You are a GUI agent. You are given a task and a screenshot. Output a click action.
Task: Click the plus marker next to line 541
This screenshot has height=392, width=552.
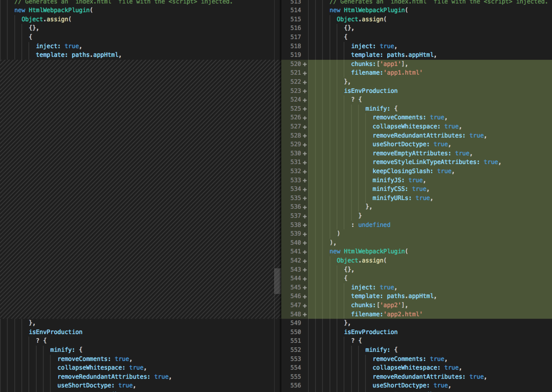pyautogui.click(x=305, y=252)
